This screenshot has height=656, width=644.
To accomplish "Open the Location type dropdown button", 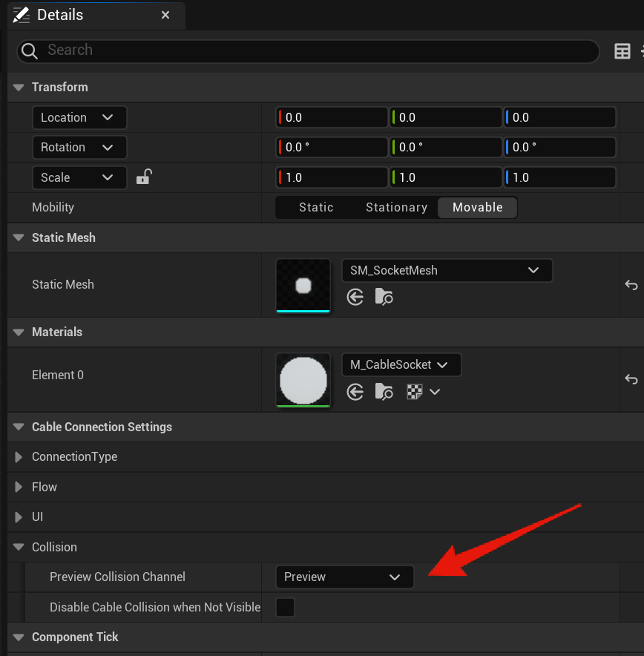I will tap(79, 117).
